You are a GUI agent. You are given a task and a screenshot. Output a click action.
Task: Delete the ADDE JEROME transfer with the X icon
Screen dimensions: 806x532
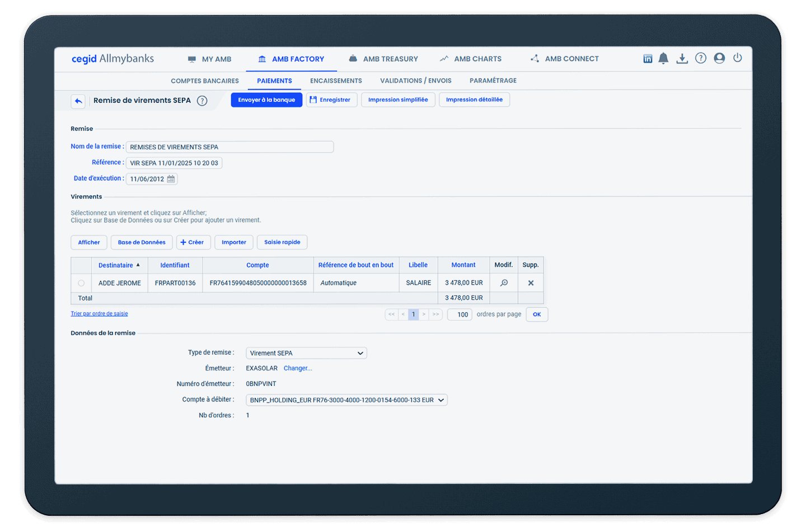pos(530,283)
